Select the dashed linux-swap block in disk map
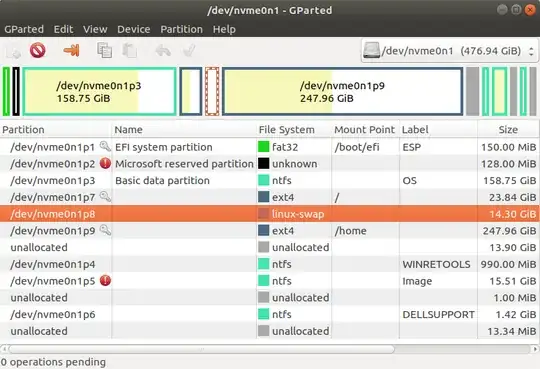 212,91
